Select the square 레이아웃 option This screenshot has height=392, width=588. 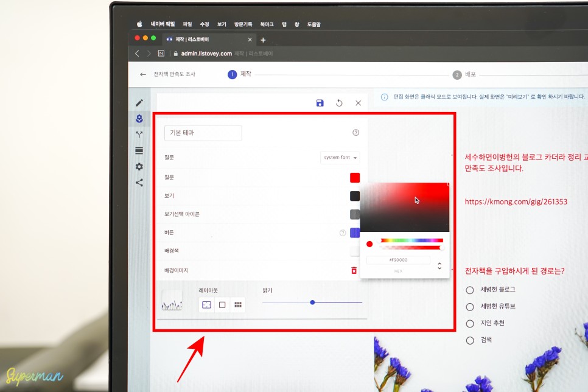click(222, 304)
